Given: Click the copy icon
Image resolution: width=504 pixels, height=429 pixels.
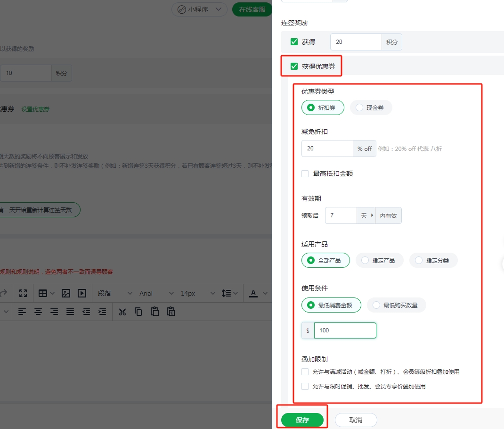Looking at the screenshot, I should coord(138,312).
